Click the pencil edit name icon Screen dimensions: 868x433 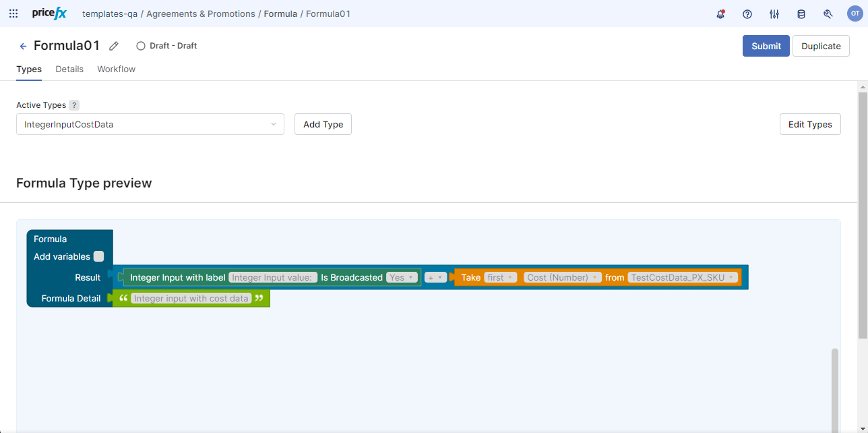tap(114, 46)
